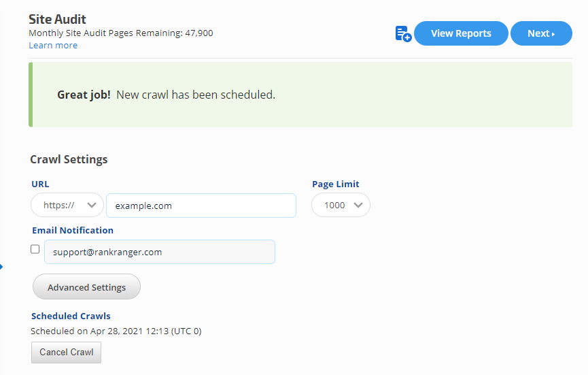Click the Page Limit label
Viewport: 588px width, 375px height.
coord(336,184)
